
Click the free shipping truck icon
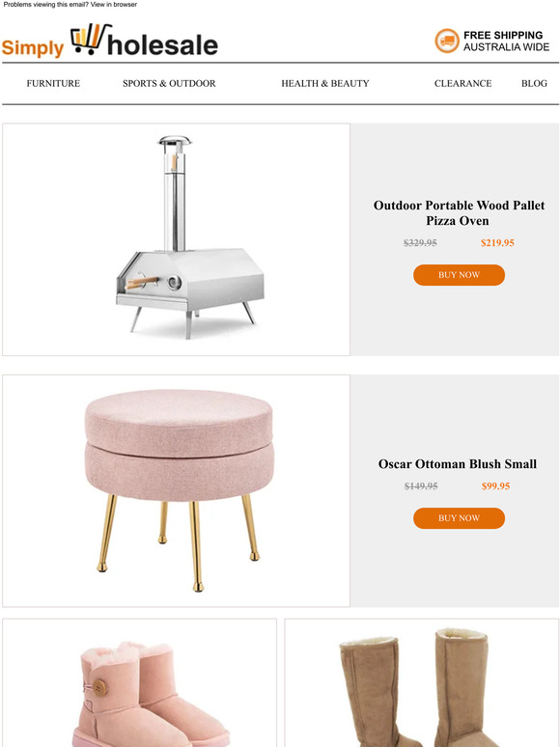point(447,41)
